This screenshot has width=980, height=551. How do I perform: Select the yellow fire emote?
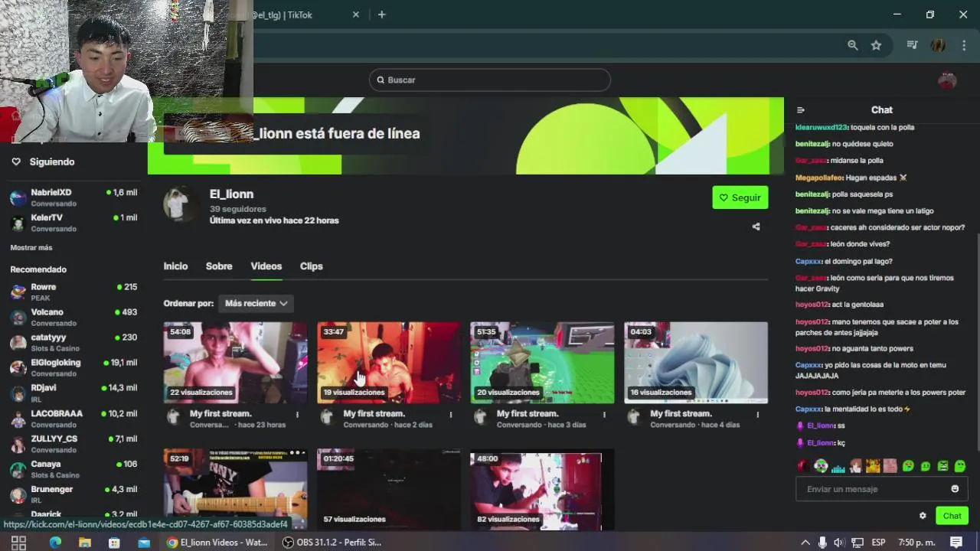click(x=873, y=465)
